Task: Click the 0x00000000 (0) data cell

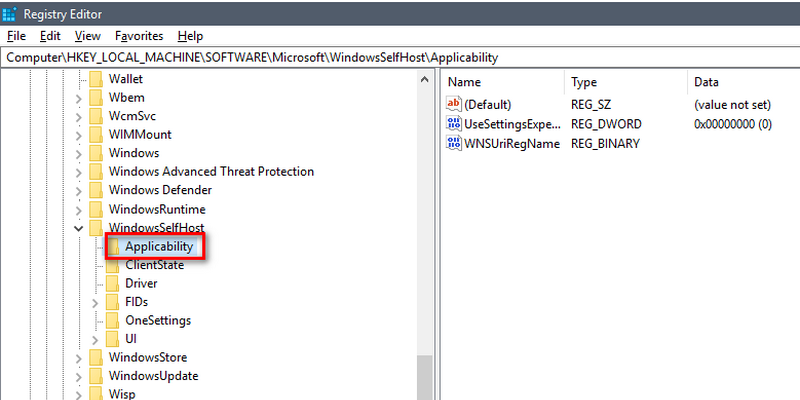Action: 733,124
